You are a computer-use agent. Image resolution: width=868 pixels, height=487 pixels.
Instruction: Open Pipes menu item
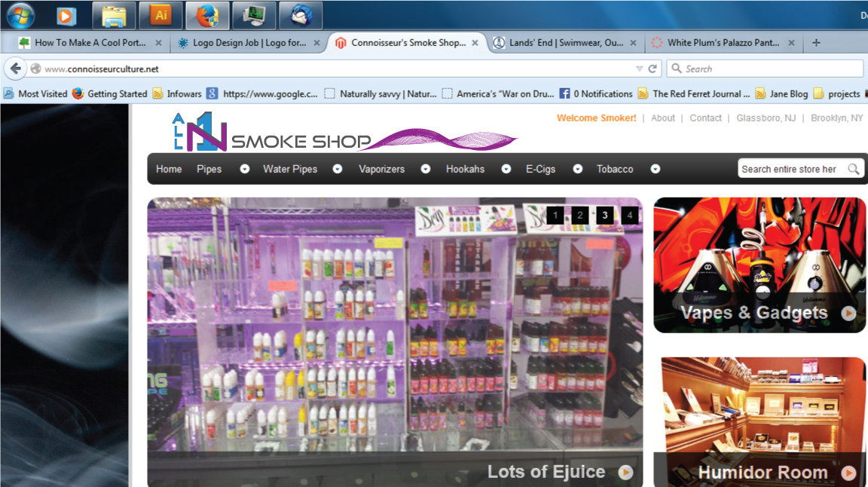click(209, 169)
